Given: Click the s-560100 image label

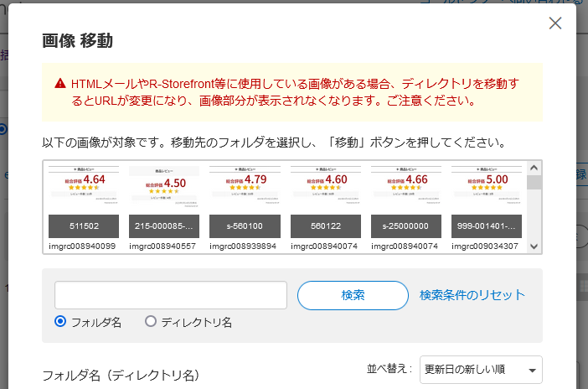Looking at the screenshot, I should (243, 226).
